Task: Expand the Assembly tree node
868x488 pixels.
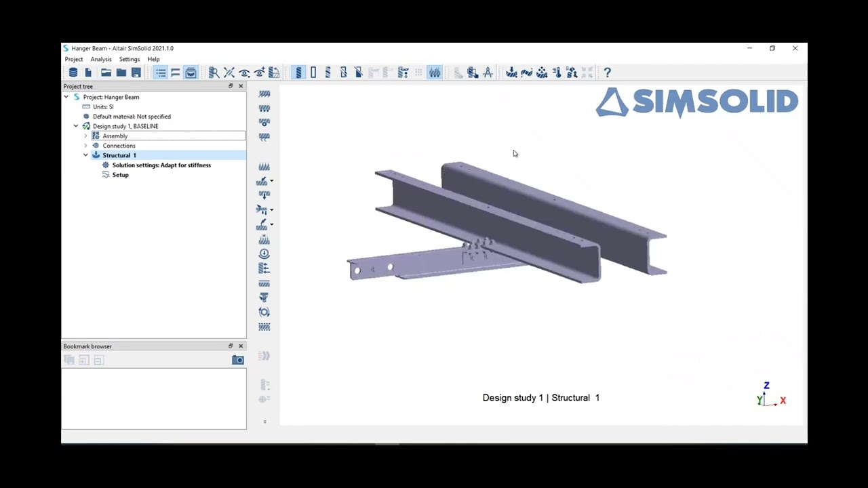Action: (x=85, y=136)
